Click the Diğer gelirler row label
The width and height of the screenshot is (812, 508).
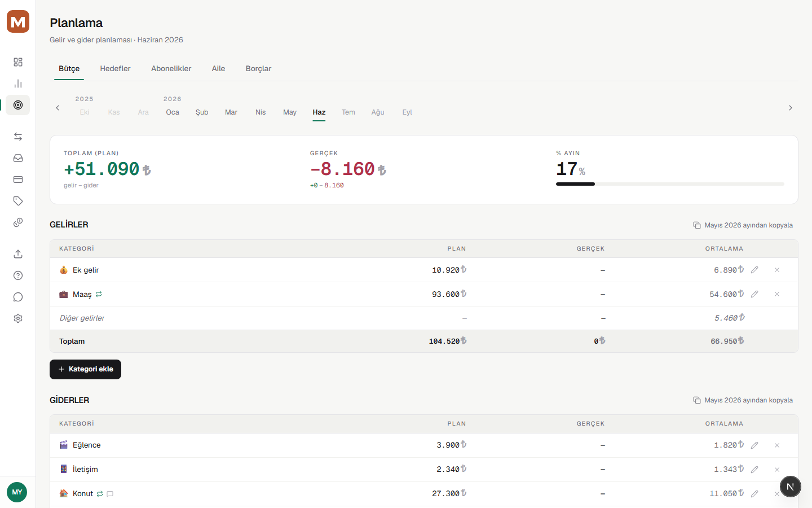pos(82,318)
